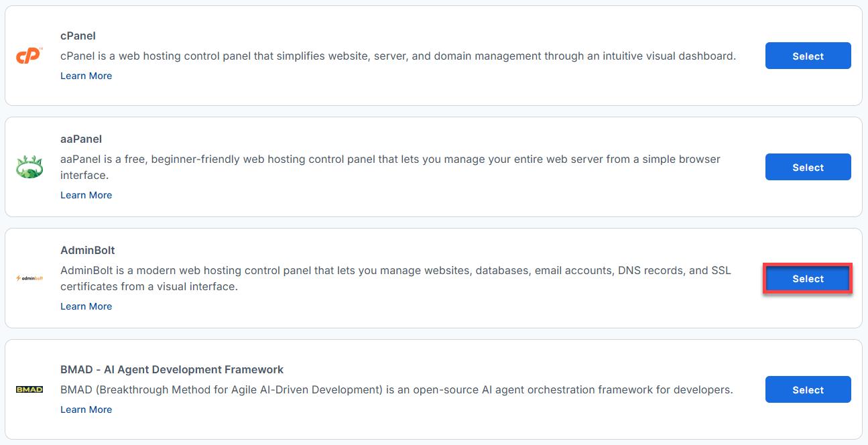Click the AdminBolt logo icon
The height and width of the screenshot is (445, 868).
[29, 278]
